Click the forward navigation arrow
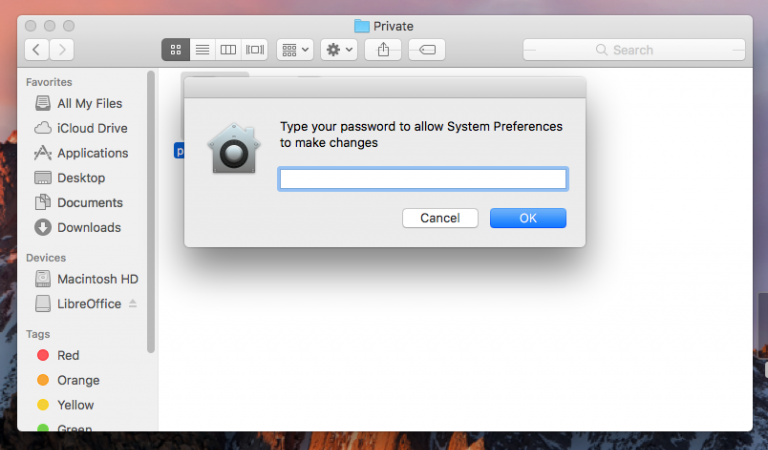768x450 pixels. click(62, 49)
